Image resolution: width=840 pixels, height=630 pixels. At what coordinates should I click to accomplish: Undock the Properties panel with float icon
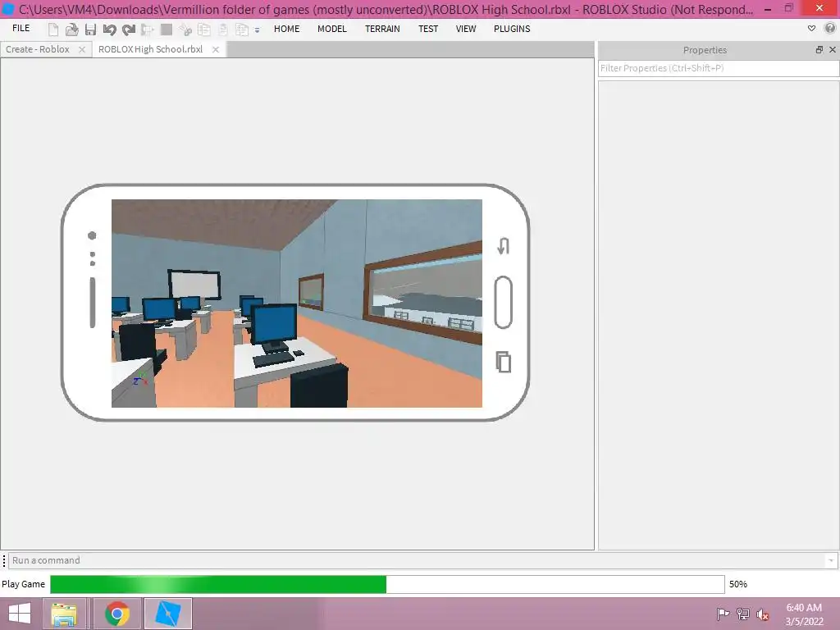click(x=819, y=49)
